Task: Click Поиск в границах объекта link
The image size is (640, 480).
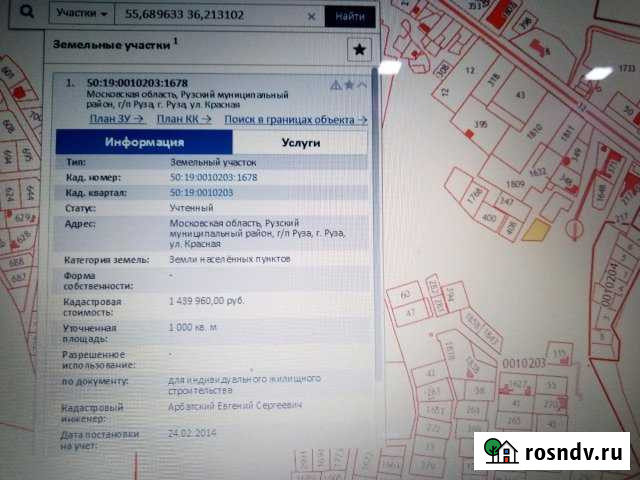Action: [x=295, y=119]
